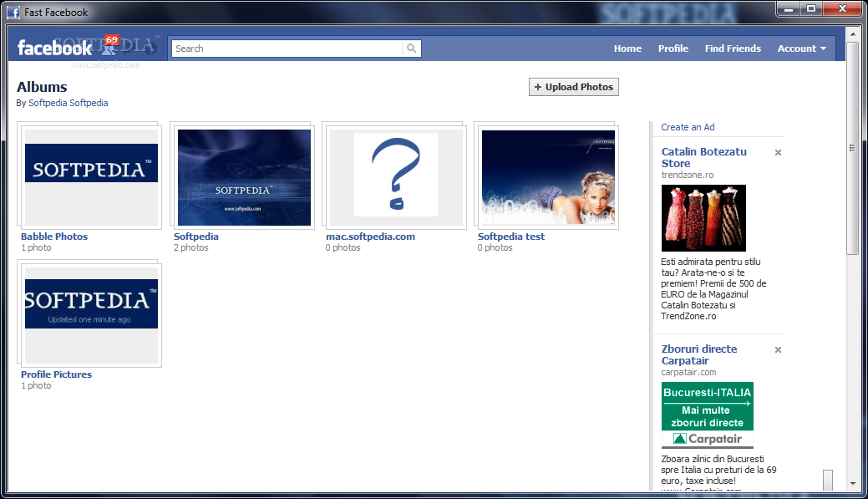Click the trendzone.ro ad URL text

point(687,175)
